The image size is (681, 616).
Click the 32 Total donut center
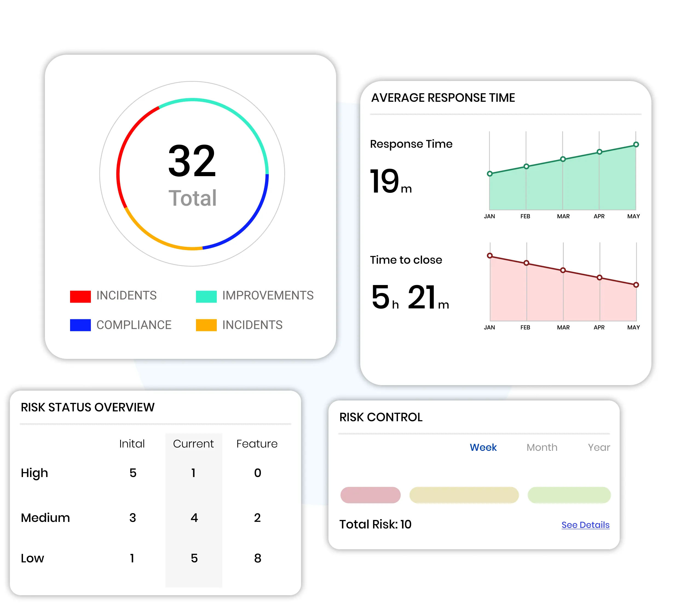(192, 175)
